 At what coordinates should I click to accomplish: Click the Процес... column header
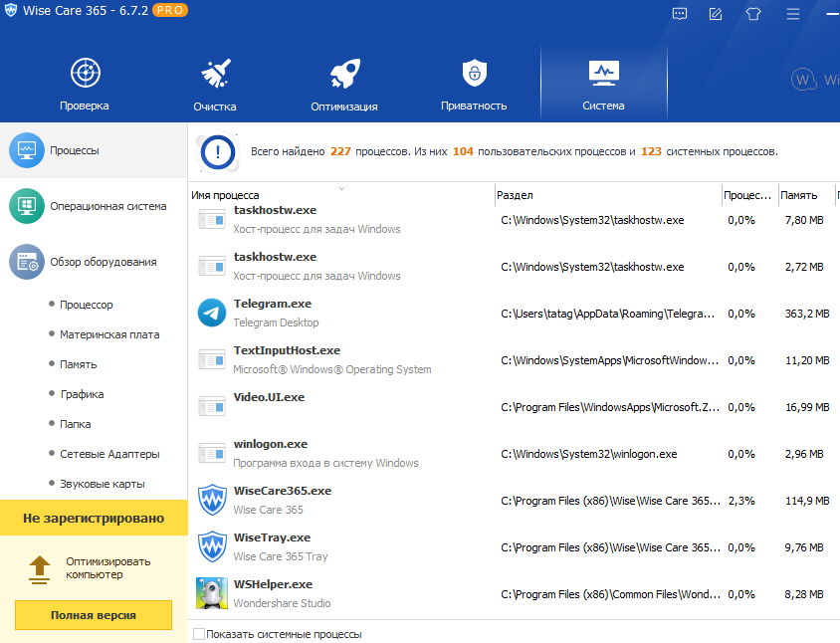tap(747, 195)
